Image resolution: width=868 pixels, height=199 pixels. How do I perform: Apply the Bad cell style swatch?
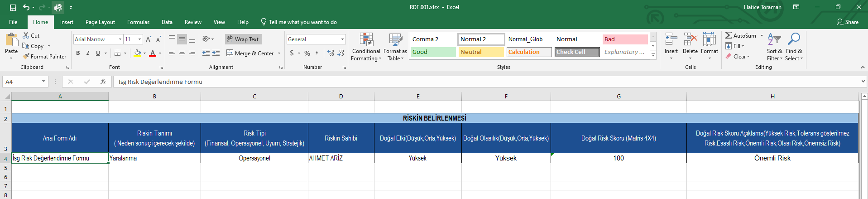624,39
